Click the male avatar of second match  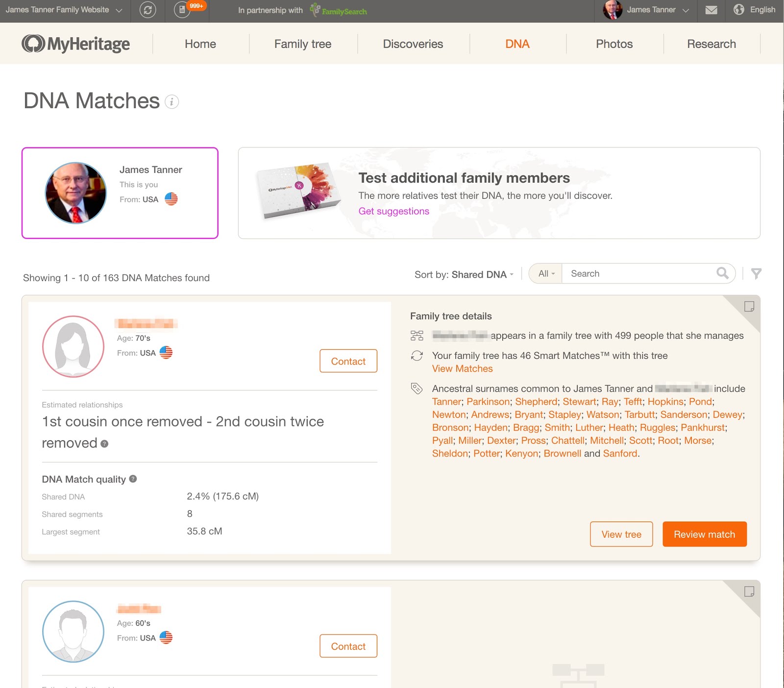click(x=73, y=632)
